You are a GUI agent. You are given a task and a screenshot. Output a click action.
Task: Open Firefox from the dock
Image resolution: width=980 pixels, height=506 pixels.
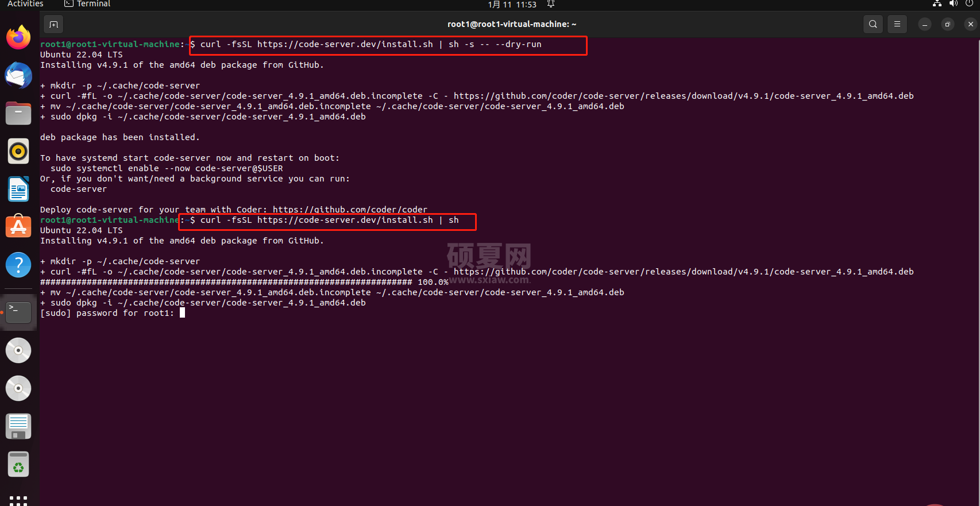click(18, 37)
